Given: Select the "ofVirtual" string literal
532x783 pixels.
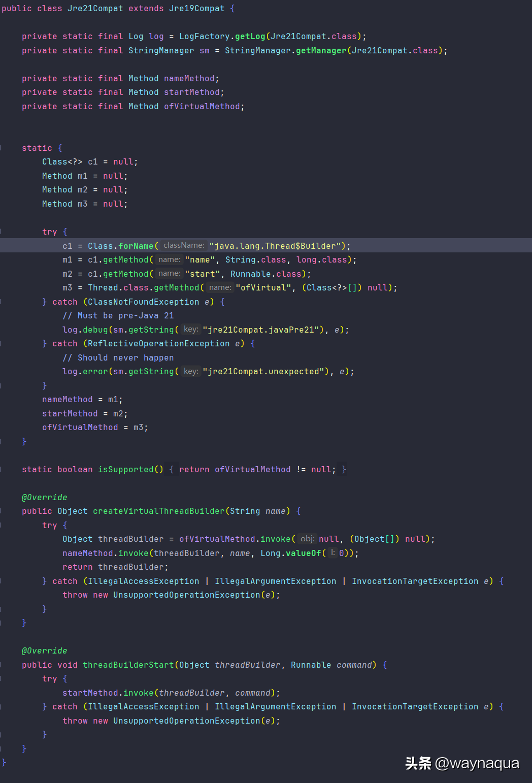Looking at the screenshot, I should (x=264, y=288).
